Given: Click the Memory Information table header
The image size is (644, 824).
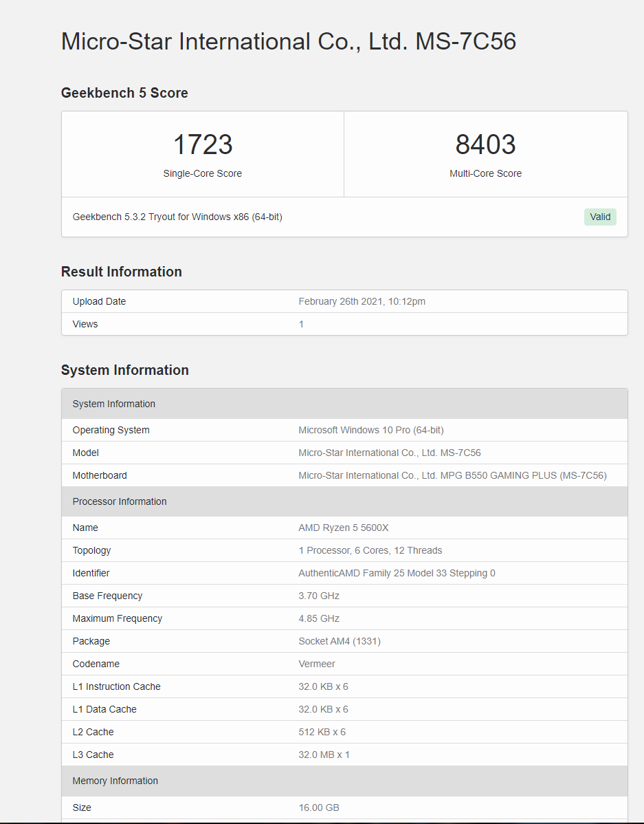Looking at the screenshot, I should (344, 781).
